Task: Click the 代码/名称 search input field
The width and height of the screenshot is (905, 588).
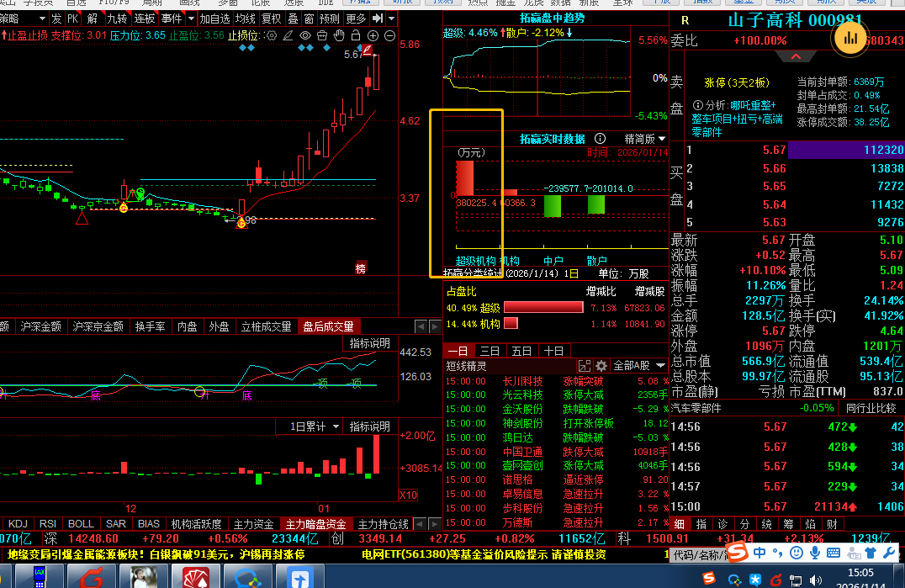Action: pos(698,554)
